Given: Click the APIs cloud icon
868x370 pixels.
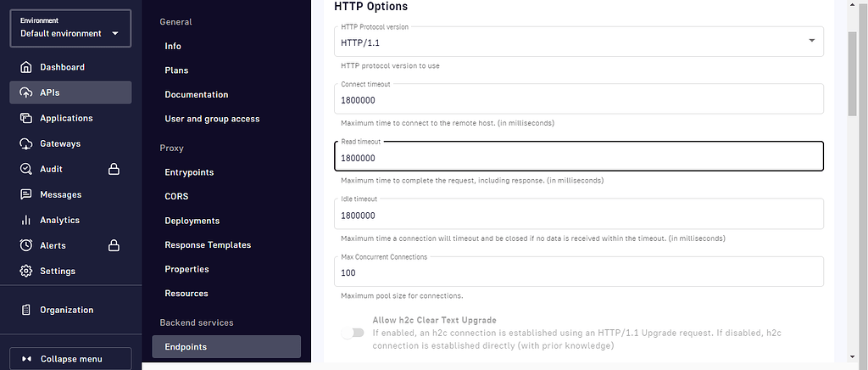Looking at the screenshot, I should [x=26, y=92].
